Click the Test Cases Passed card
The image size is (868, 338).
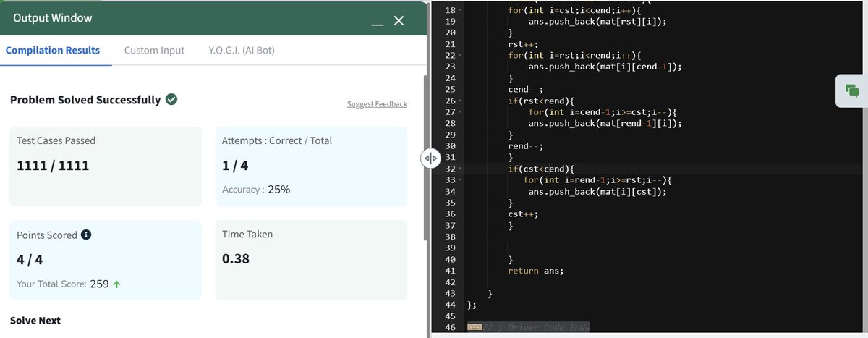[106, 166]
